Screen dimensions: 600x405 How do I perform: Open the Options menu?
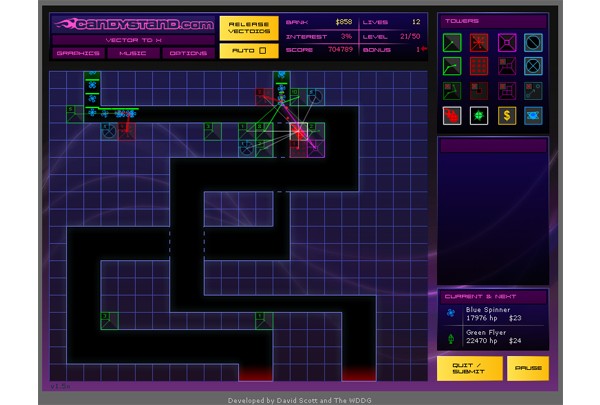pyautogui.click(x=188, y=53)
